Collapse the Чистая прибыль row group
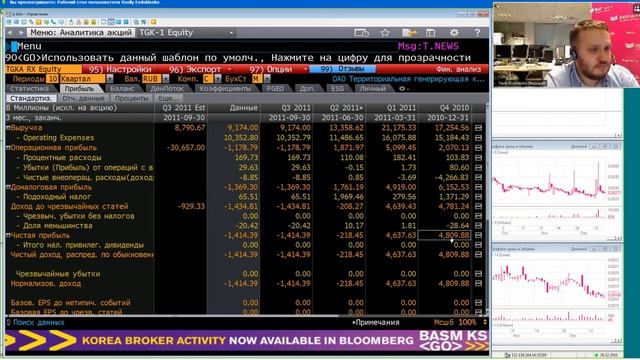 pos(8,236)
